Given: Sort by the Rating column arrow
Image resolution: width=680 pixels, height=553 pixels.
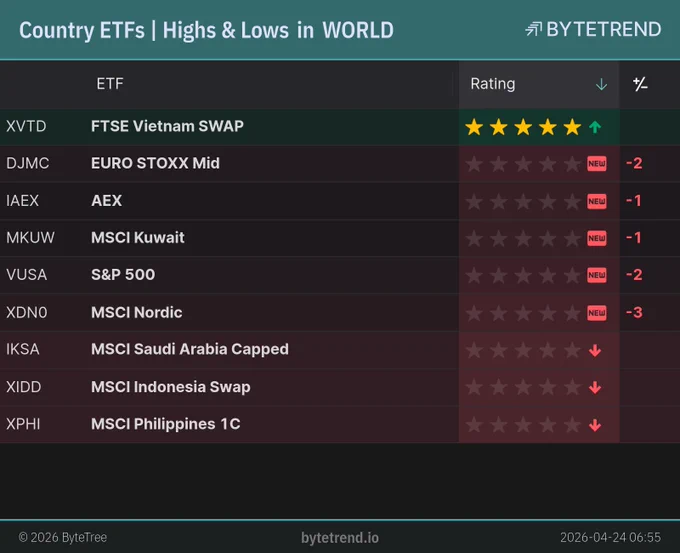Looking at the screenshot, I should (601, 84).
